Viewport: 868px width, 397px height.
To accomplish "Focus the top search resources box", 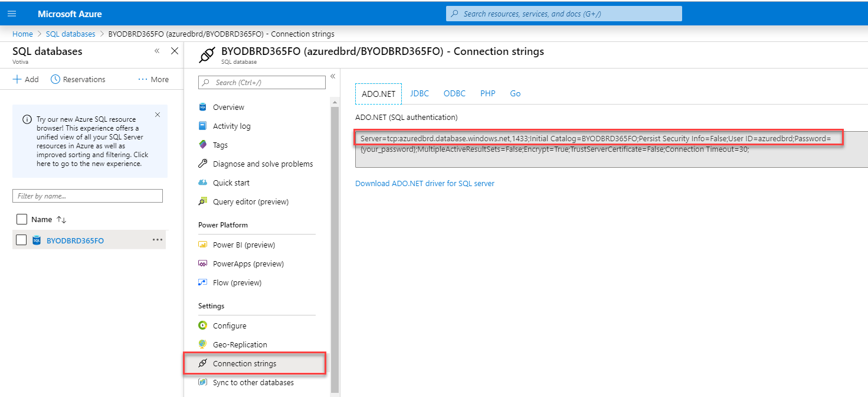I will 564,14.
